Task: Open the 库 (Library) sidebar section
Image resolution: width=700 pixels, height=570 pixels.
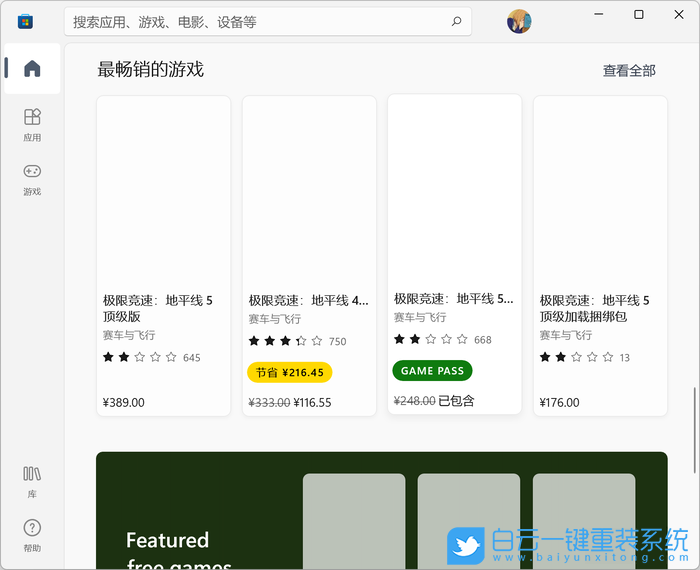Action: pyautogui.click(x=32, y=482)
